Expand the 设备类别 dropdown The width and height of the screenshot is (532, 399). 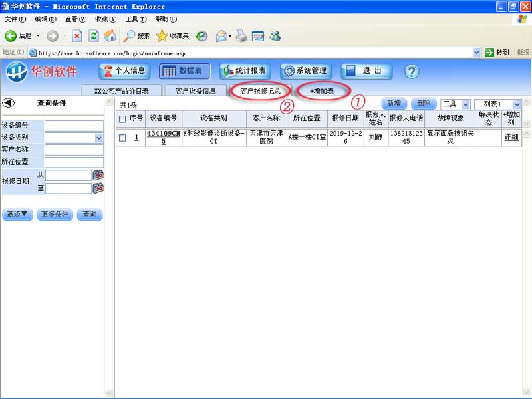(x=98, y=138)
